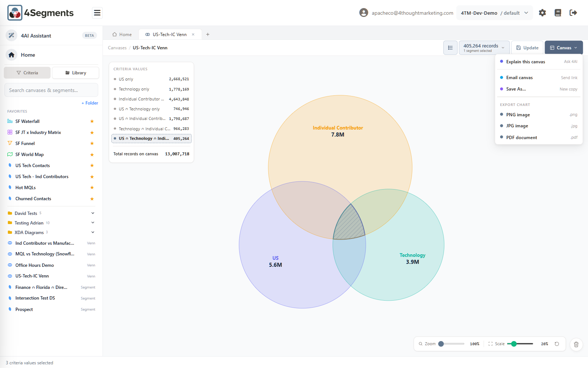Open the 4TM-Dev-Demo environment dropdown
Screen dimensions: 588x368
coord(494,13)
